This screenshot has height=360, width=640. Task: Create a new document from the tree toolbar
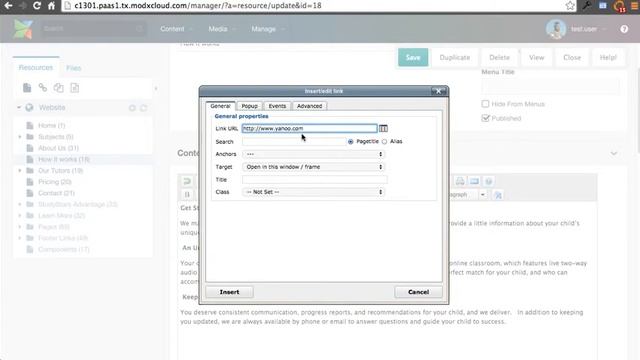pos(27,88)
